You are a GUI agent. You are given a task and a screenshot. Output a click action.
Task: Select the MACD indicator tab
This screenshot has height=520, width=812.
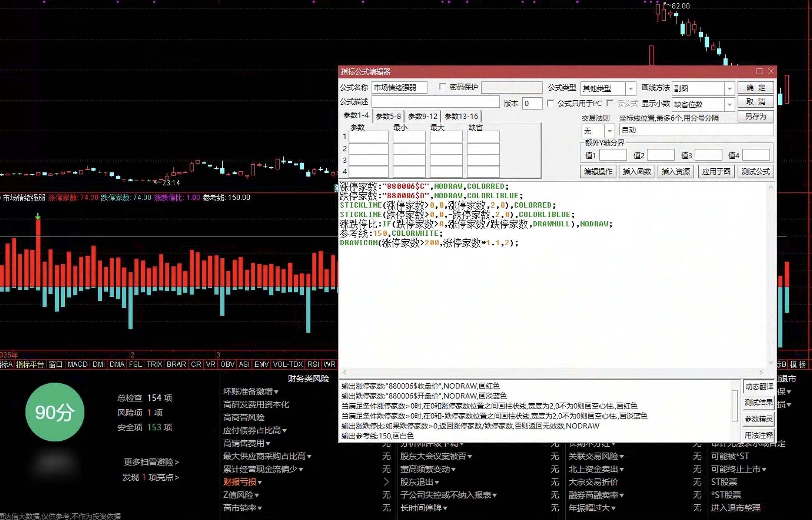point(77,364)
